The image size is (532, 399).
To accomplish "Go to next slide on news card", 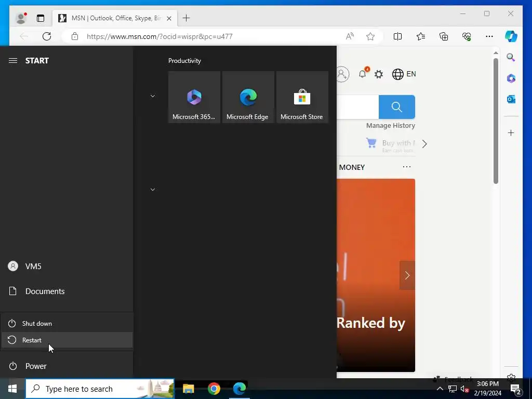I will (407, 275).
